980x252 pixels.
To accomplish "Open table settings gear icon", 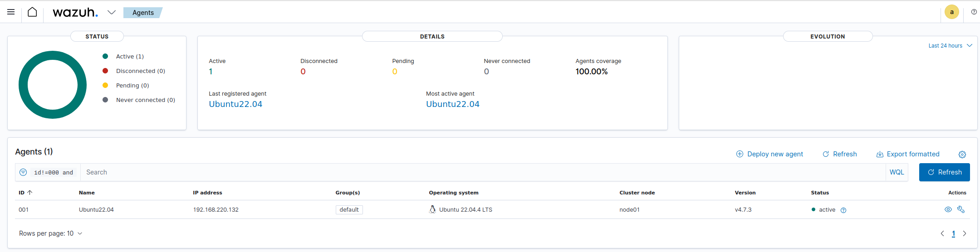I will pos(962,155).
